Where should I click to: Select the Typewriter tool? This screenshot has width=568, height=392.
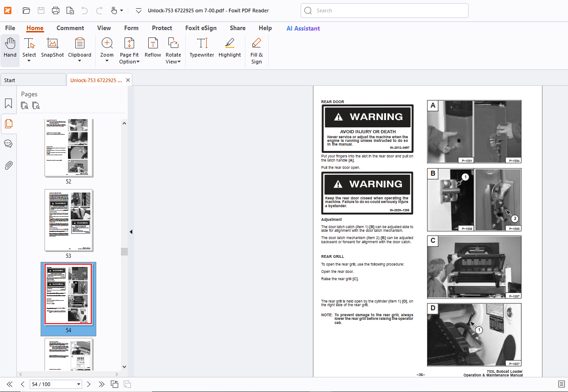point(202,48)
